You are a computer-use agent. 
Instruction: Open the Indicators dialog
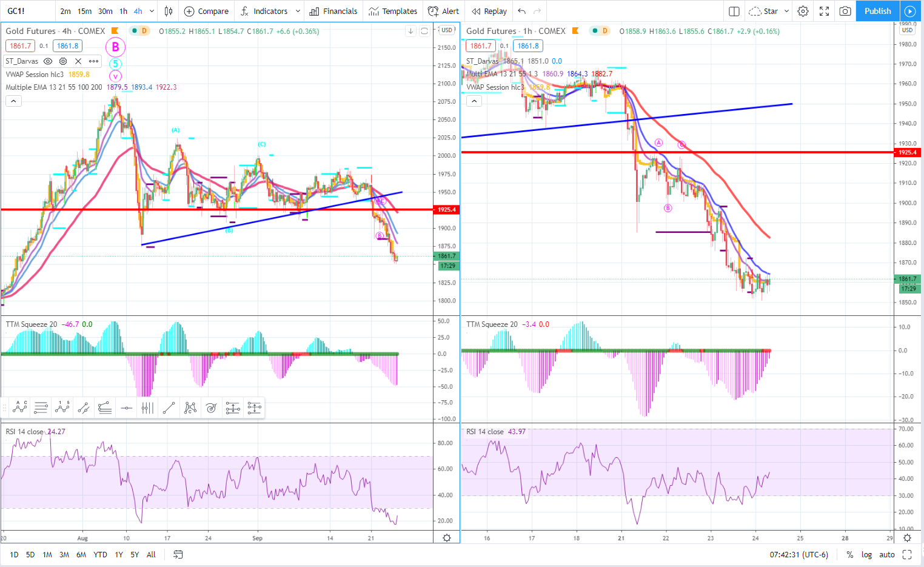[x=264, y=11]
